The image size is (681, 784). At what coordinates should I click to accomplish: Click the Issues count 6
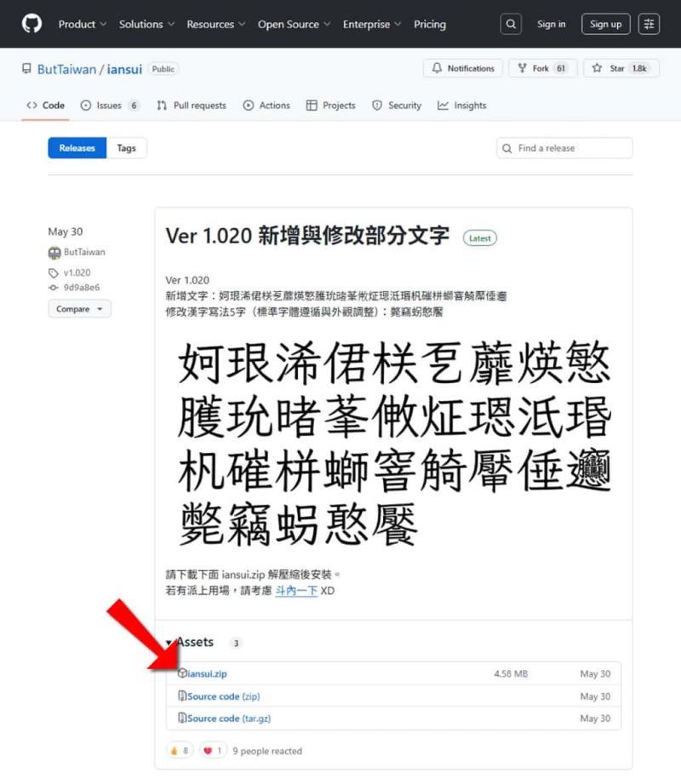click(x=134, y=106)
